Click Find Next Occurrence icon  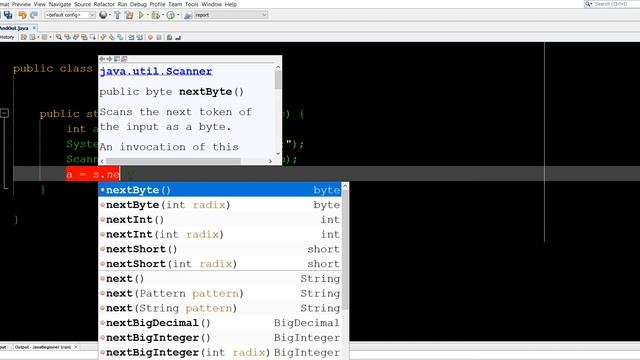[x=76, y=37]
